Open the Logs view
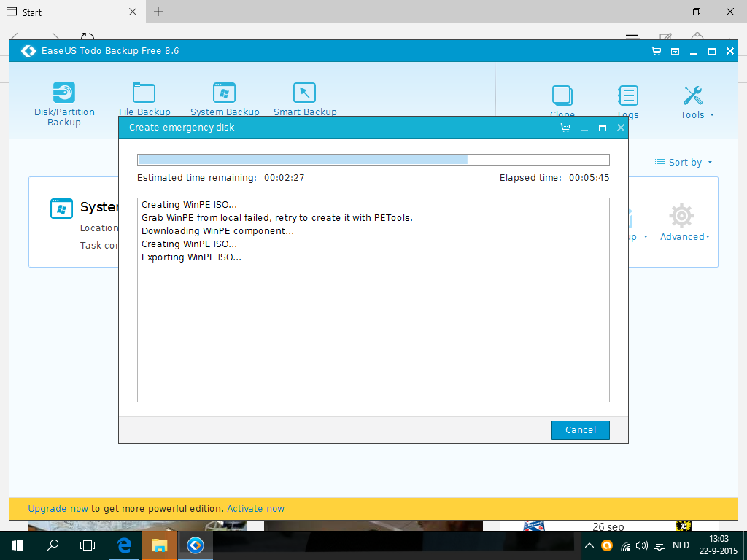Viewport: 747px width, 560px height. [x=628, y=101]
